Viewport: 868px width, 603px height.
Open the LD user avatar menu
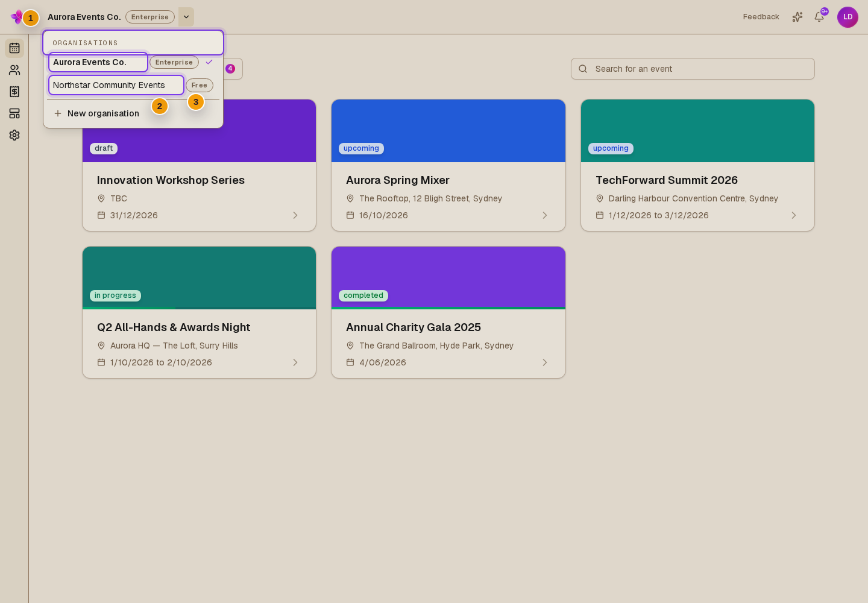[848, 17]
